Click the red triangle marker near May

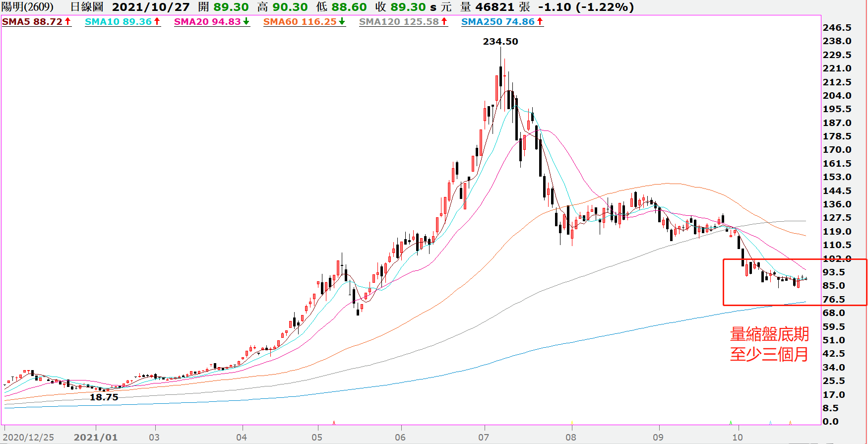click(x=334, y=423)
